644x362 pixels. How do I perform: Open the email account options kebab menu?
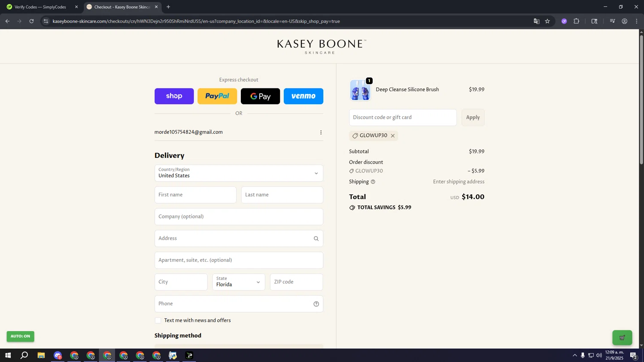321,133
